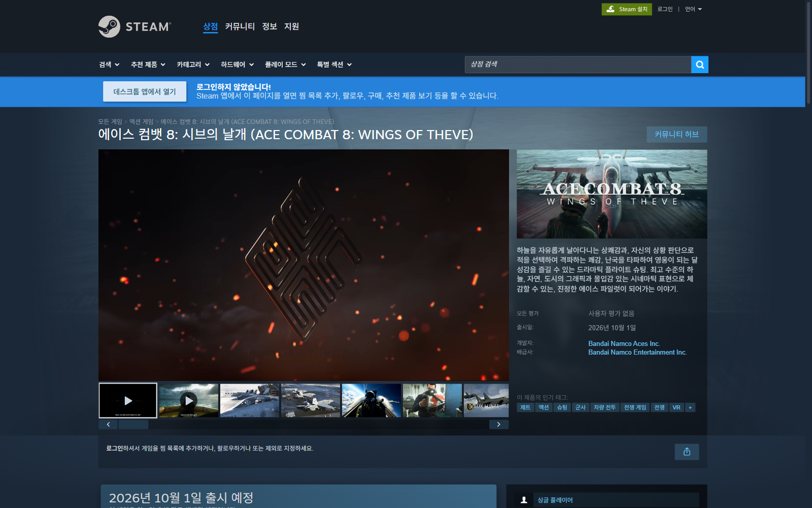812x508 pixels.
Task: Click the Steam logo icon
Action: [x=109, y=26]
